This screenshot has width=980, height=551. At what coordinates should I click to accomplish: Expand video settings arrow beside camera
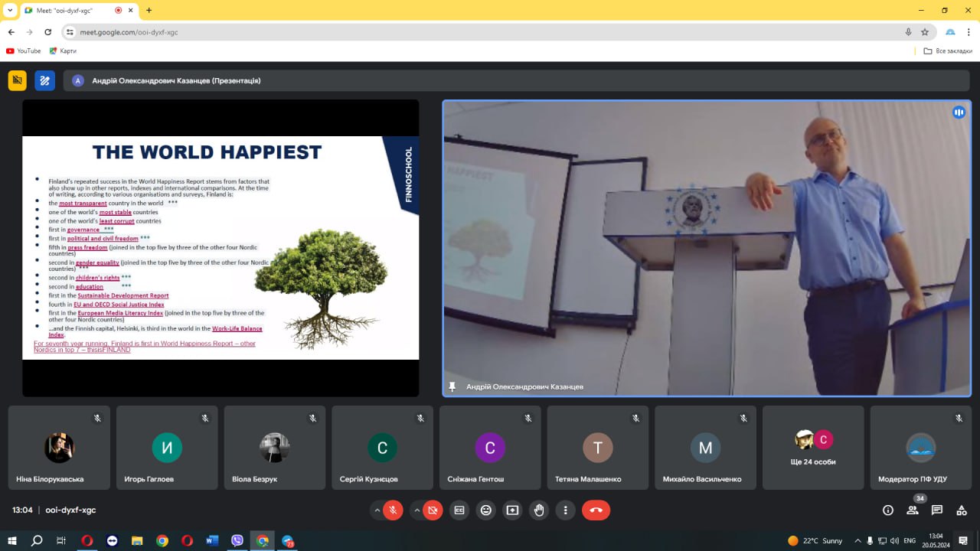416,510
